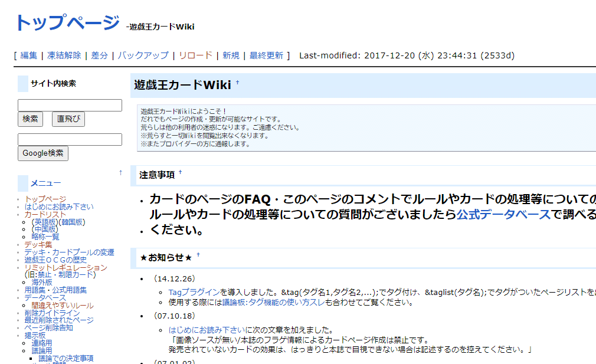Open 議論用 board link

[42, 350]
